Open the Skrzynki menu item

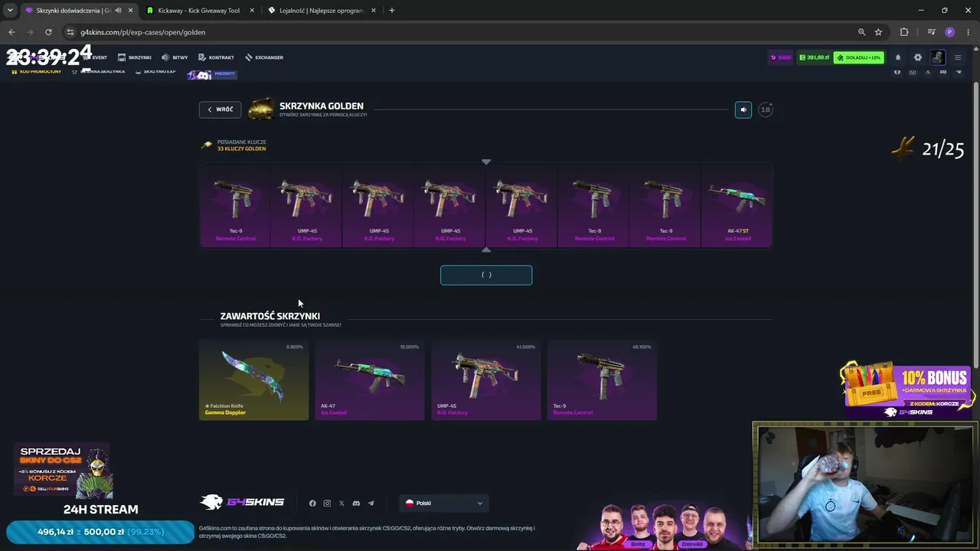click(135, 57)
